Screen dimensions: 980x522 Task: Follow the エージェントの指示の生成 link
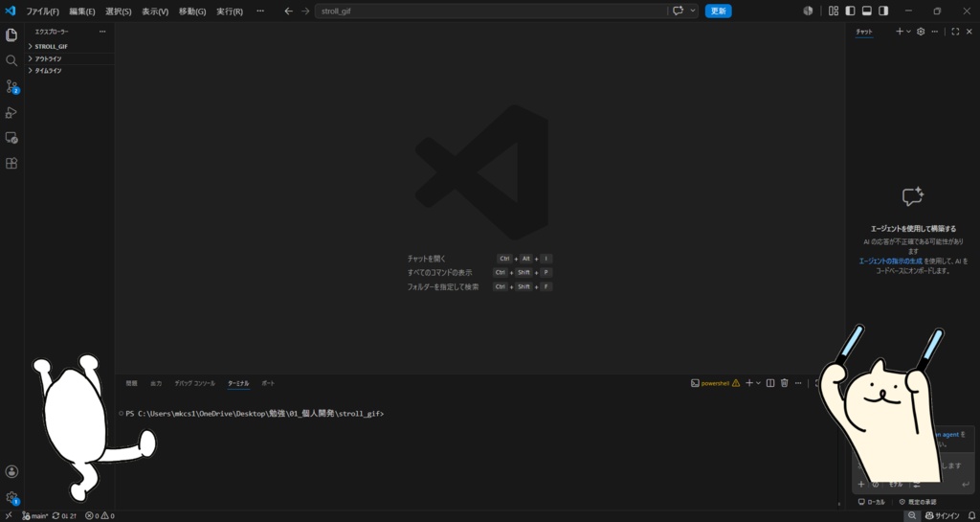[891, 261]
